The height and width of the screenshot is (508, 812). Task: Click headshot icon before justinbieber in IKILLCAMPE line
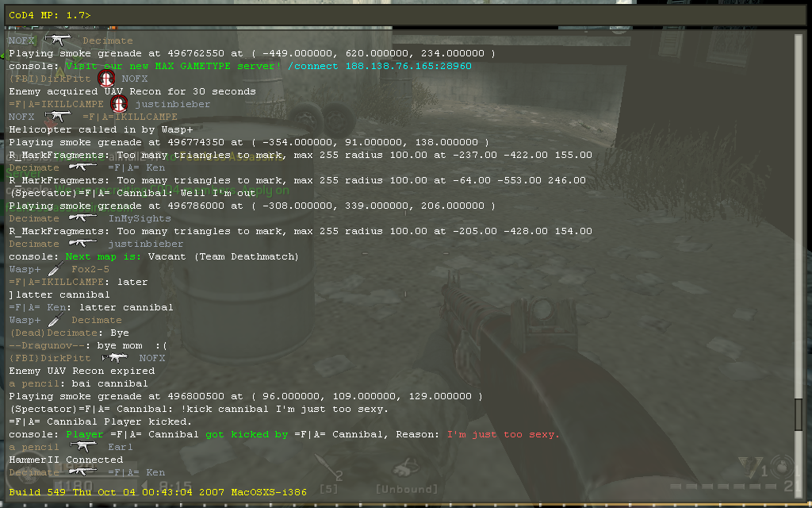click(x=119, y=104)
